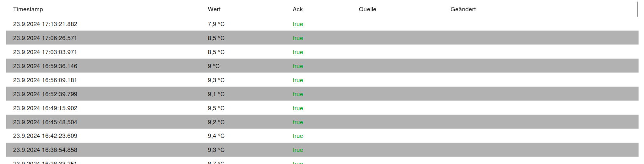Click the 9,1 °C value cell
Image resolution: width=644 pixels, height=164 pixels.
click(x=216, y=94)
